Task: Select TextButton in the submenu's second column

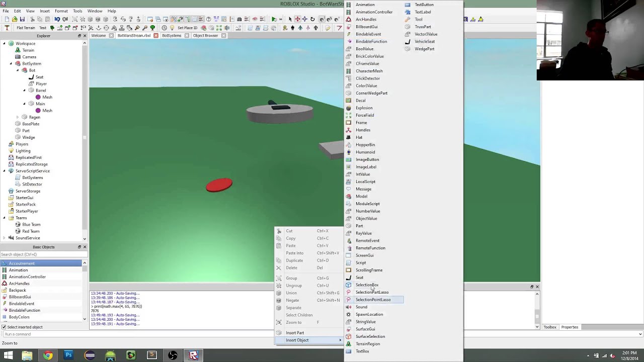Action: tap(424, 5)
